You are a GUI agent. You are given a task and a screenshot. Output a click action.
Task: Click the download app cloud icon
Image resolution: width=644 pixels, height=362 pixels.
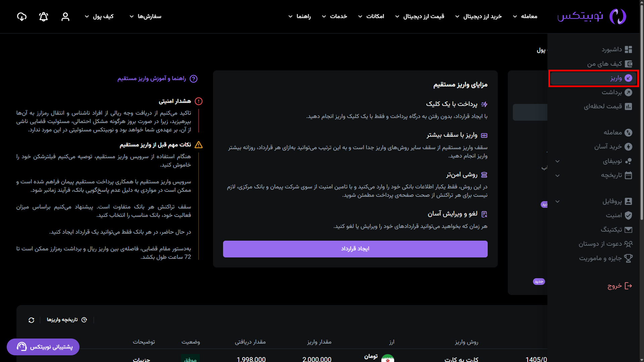point(22,17)
